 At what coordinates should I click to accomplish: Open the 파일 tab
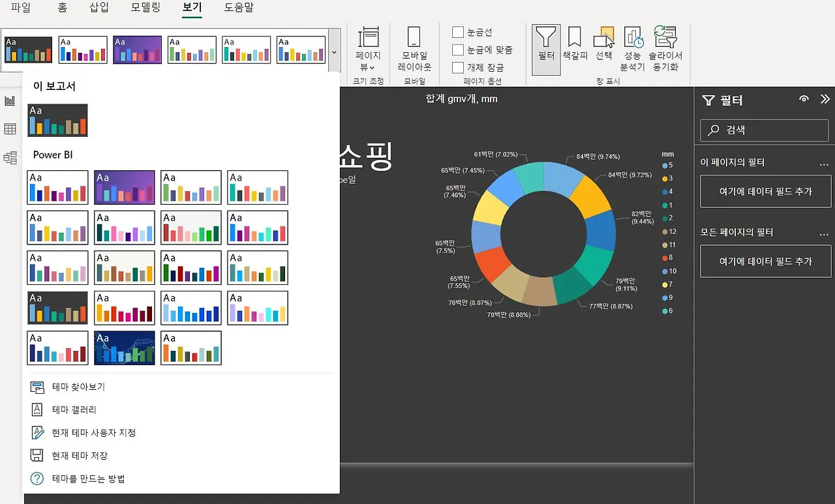[x=21, y=8]
